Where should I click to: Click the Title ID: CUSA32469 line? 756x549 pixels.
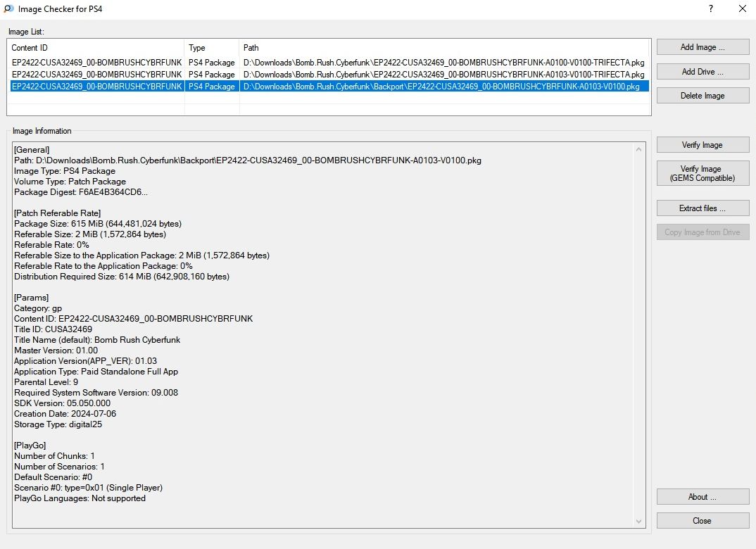[53, 329]
